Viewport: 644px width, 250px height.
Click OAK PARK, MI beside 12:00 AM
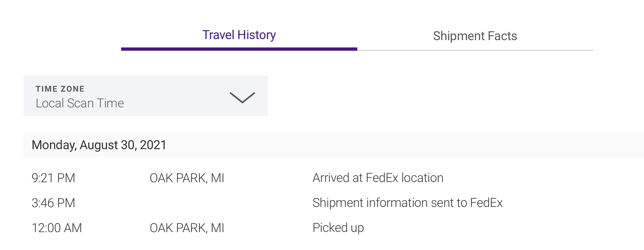(x=187, y=228)
